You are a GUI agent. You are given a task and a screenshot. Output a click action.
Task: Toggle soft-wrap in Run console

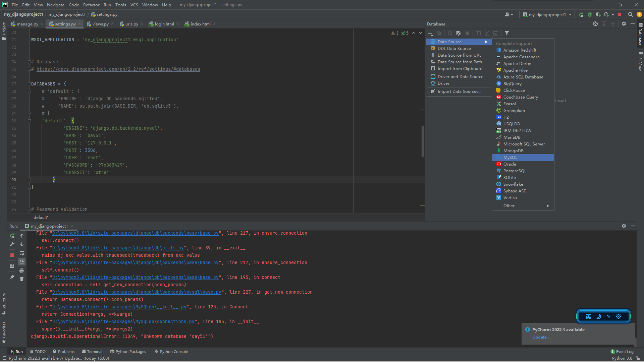(x=22, y=253)
